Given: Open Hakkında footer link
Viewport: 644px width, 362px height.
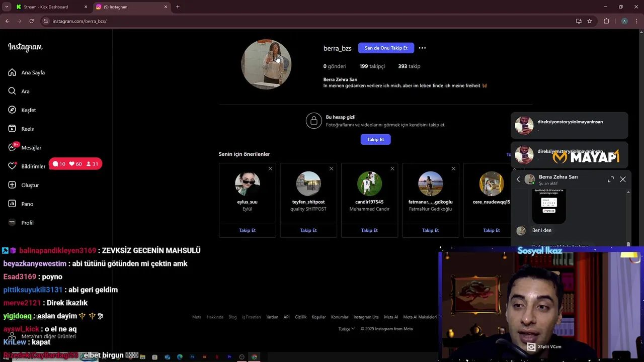Looking at the screenshot, I should (x=215, y=317).
